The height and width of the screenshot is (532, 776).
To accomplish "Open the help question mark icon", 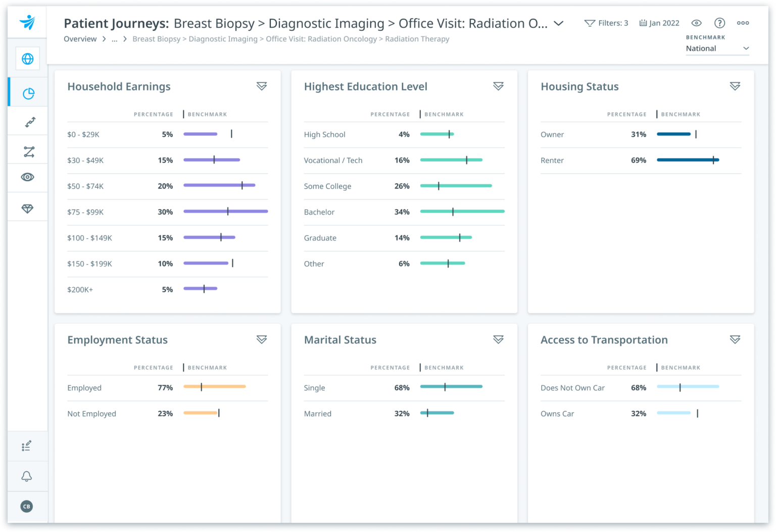I will pos(720,23).
